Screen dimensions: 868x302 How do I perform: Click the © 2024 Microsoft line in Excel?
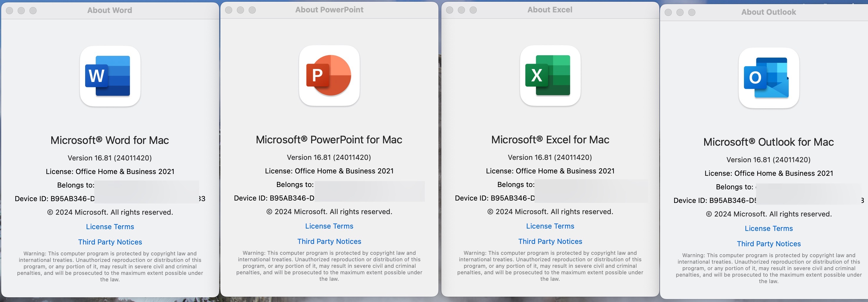pyautogui.click(x=550, y=211)
